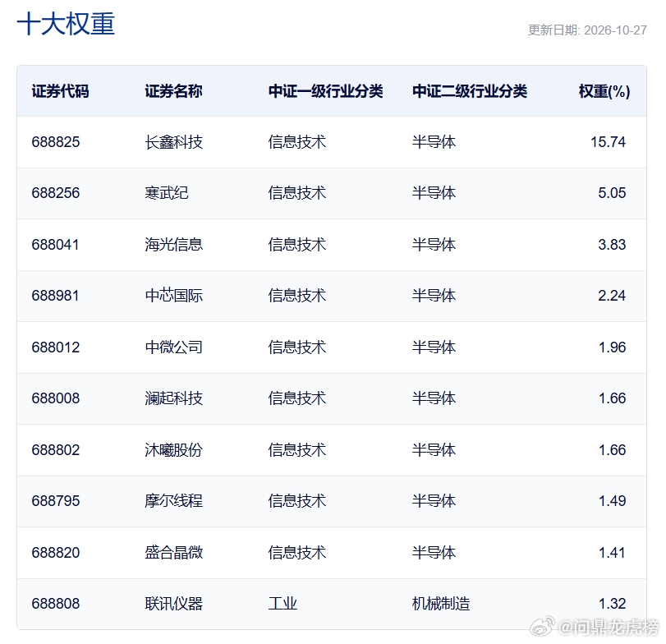Click the 十大权重 heading
This screenshot has height=644, width=666.
[66, 24]
